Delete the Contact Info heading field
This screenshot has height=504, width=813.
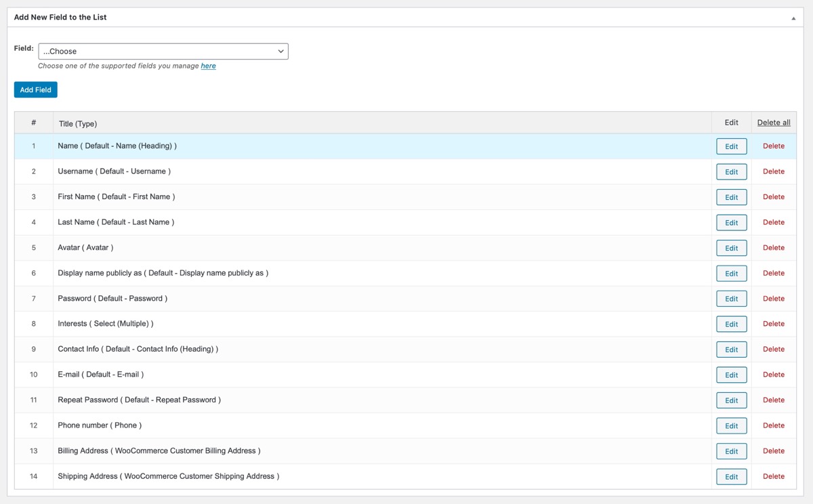point(774,350)
